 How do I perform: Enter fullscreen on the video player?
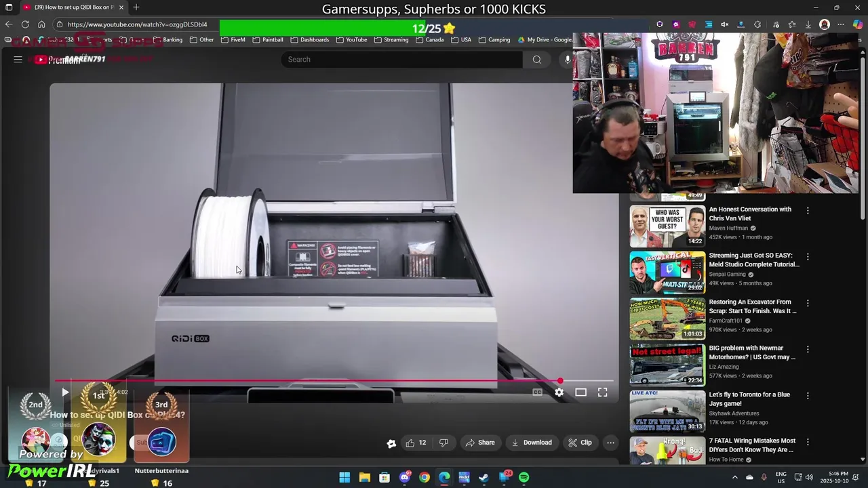click(602, 392)
